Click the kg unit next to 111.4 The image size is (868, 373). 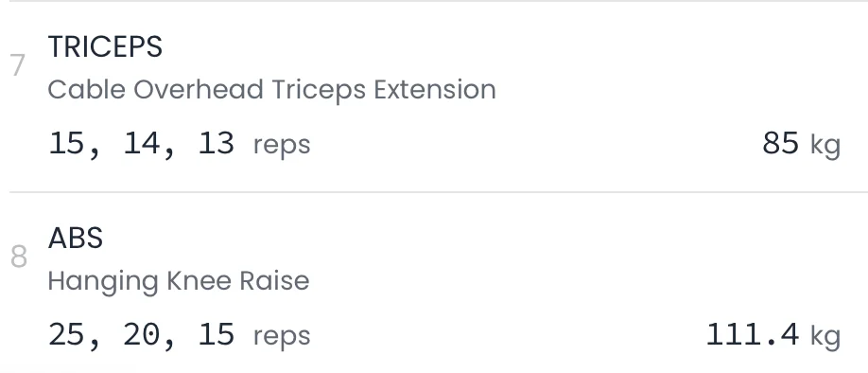tap(825, 336)
